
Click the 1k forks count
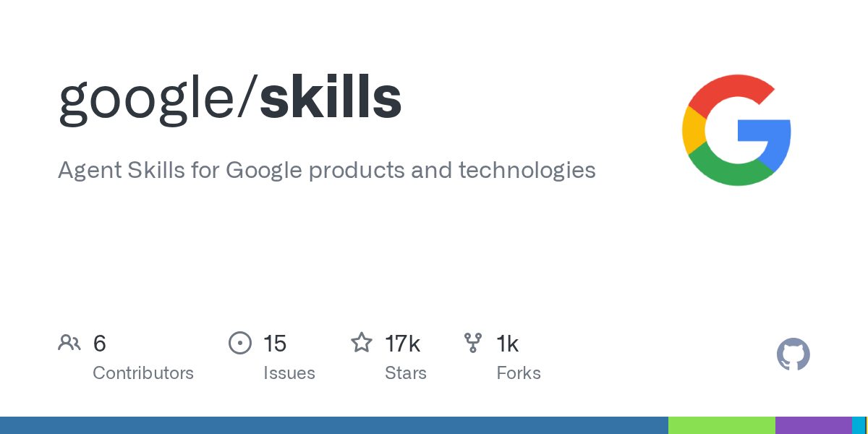click(507, 344)
